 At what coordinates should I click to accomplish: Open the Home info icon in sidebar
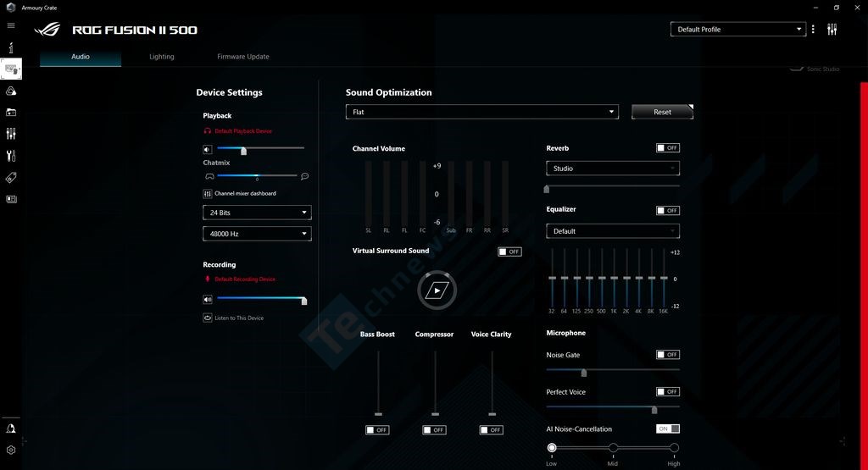click(10, 47)
